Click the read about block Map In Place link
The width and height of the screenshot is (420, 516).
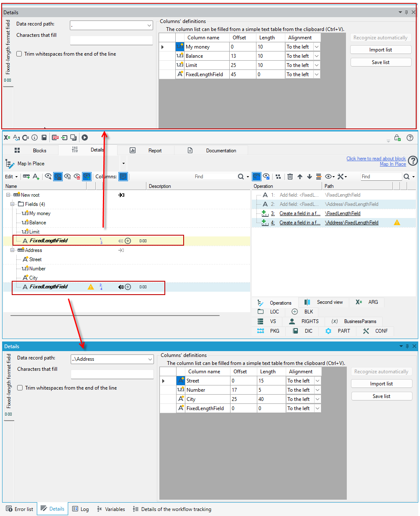point(376,161)
